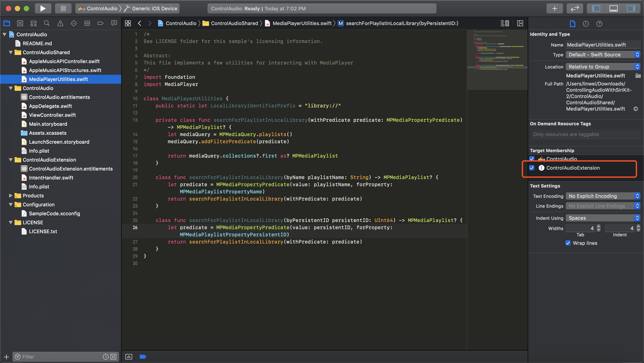Show only source-controlled files filter
The width and height of the screenshot is (644, 363).
(x=113, y=356)
